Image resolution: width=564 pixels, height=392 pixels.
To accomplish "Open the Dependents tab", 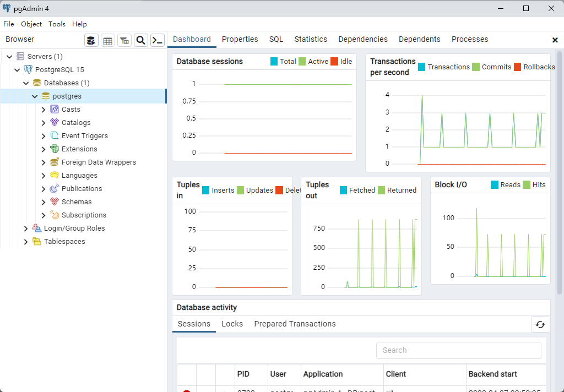I will (419, 39).
